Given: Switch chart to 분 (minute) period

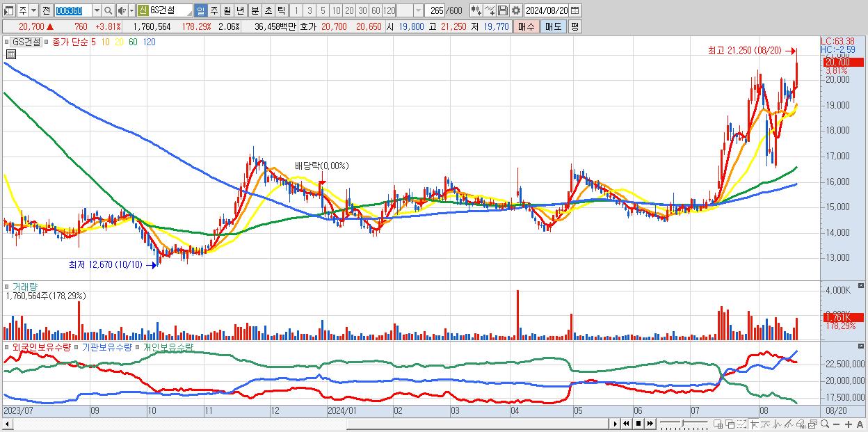Looking at the screenshot, I should click(255, 10).
